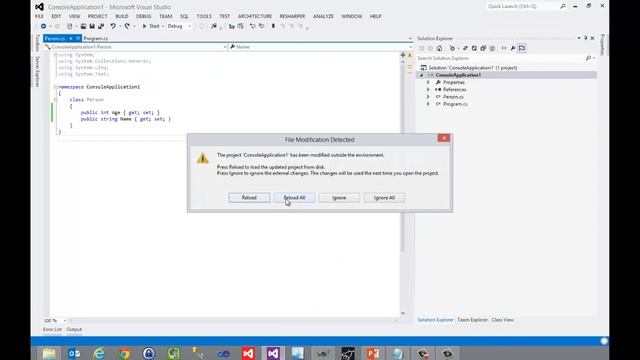Open the Name member dropdown

321,47
